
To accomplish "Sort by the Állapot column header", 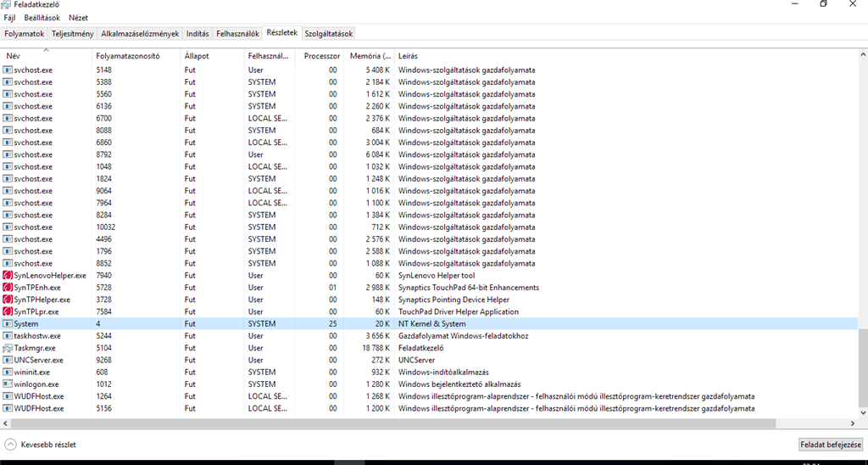I will pyautogui.click(x=212, y=56).
